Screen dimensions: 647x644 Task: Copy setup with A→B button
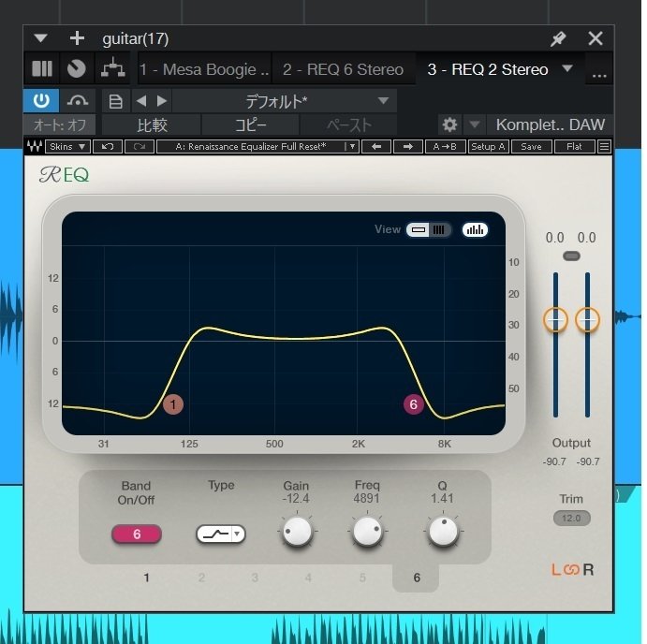(x=445, y=146)
